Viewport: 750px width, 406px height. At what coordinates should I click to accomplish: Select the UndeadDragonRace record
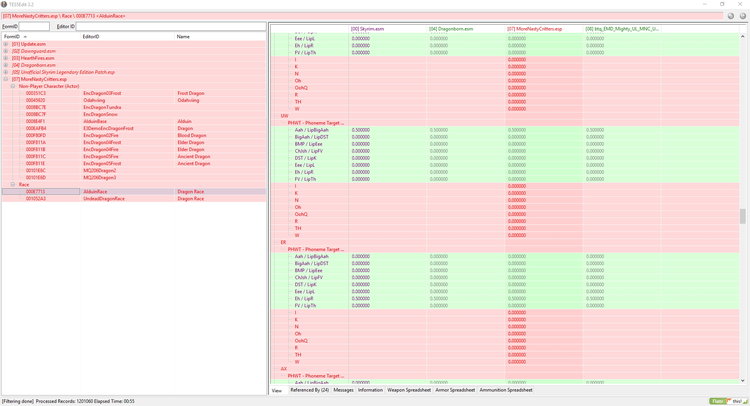134,198
